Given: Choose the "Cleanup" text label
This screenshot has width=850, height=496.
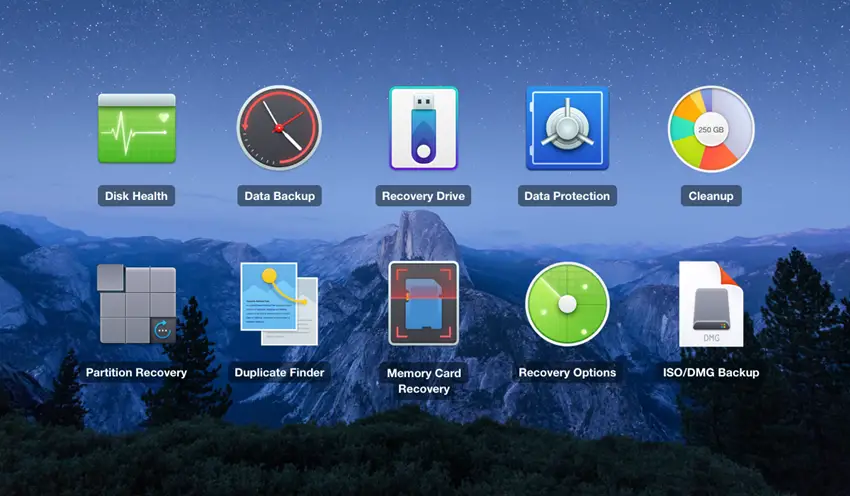Looking at the screenshot, I should (x=711, y=196).
